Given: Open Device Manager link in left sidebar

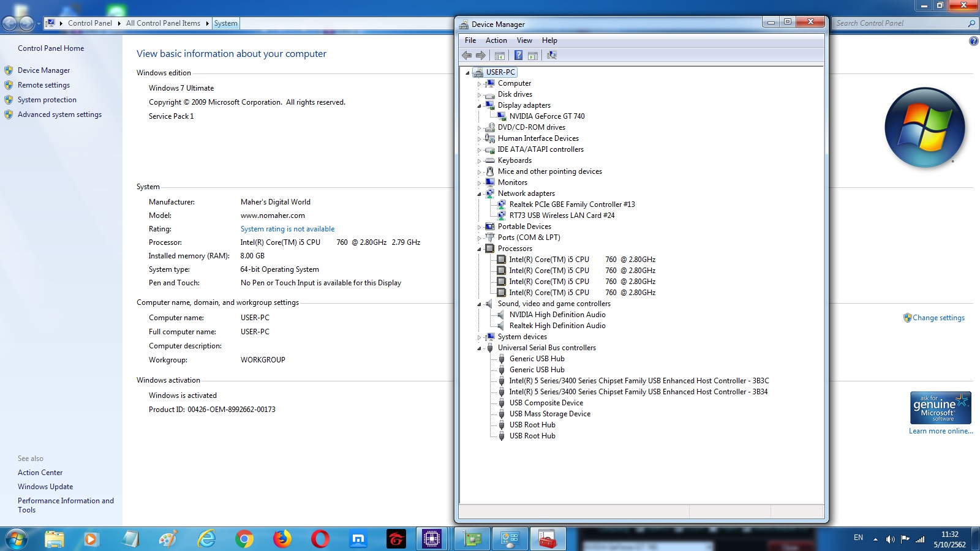Looking at the screenshot, I should (x=44, y=70).
